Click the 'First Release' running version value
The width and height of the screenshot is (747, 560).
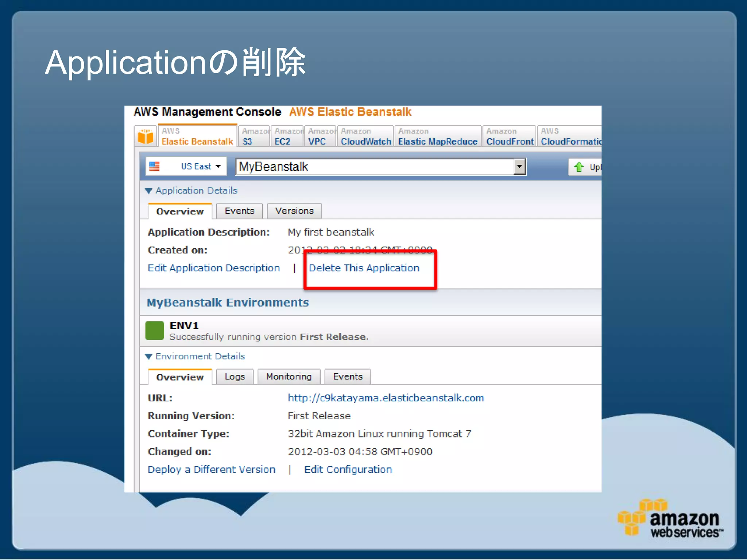coord(319,416)
